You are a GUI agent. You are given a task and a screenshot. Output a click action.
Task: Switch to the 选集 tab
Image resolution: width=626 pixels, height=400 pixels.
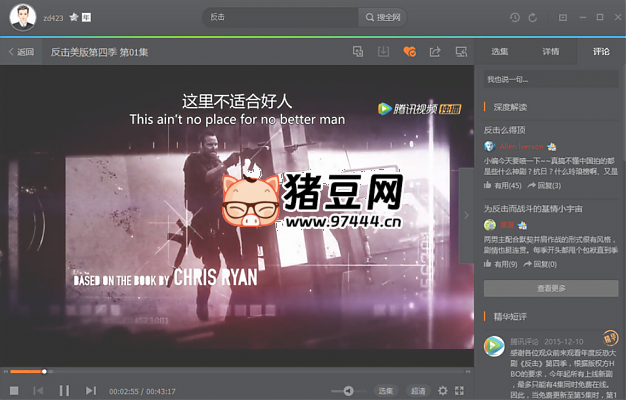(x=500, y=51)
